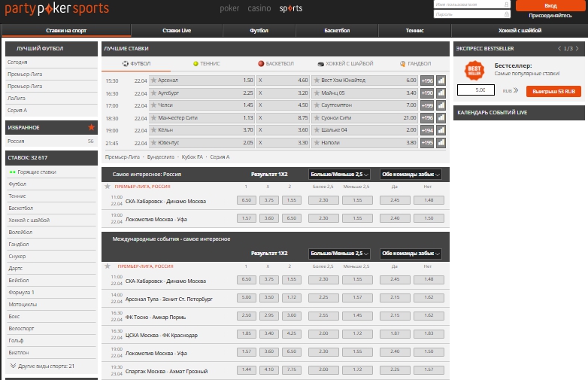Click the green dots icon before Горящие ставки
This screenshot has width=588, height=380.
(12, 172)
